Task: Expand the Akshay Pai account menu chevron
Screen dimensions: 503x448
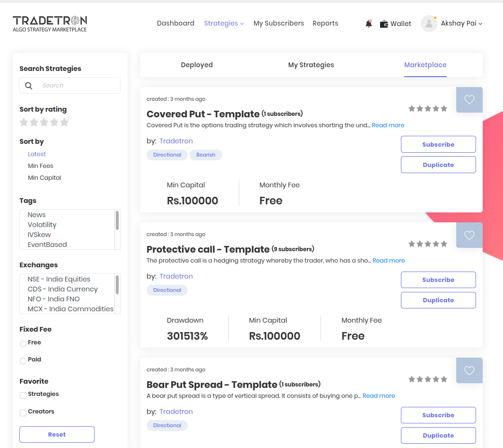Action: 479,24
